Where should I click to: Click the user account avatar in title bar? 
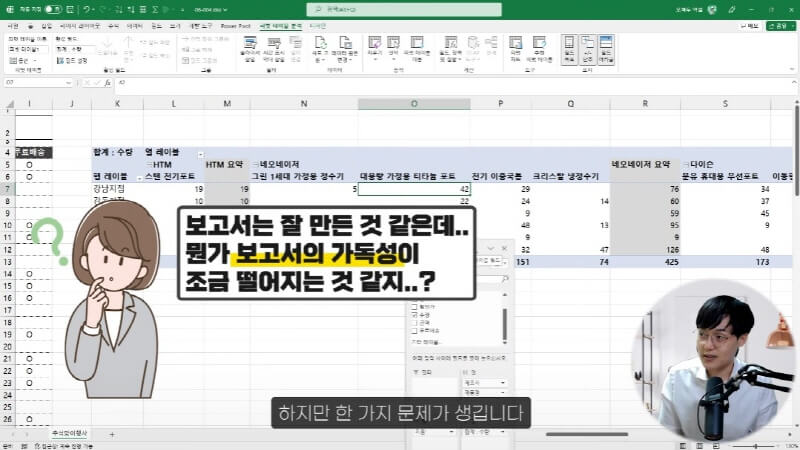tap(712, 9)
